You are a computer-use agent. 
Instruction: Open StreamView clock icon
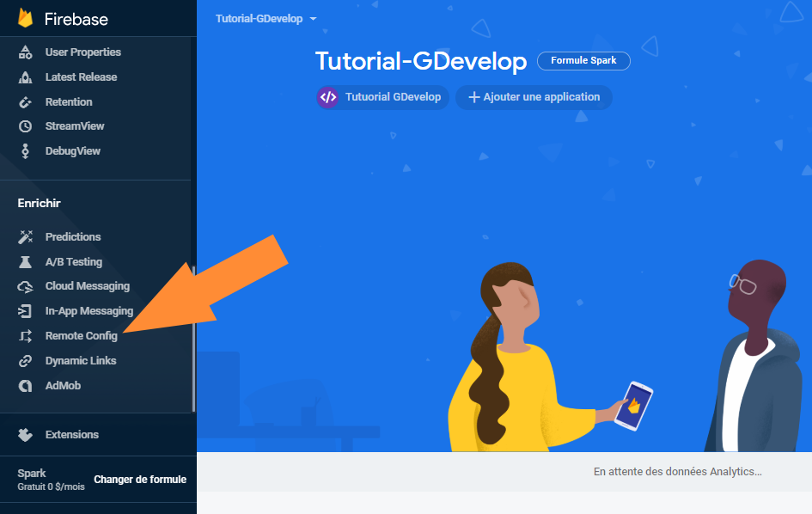point(26,126)
